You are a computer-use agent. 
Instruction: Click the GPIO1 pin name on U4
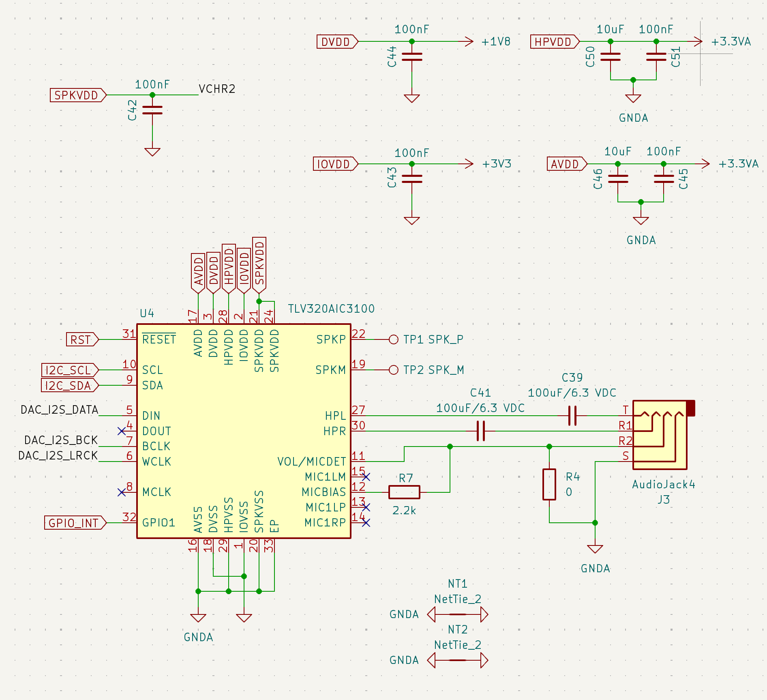(159, 522)
